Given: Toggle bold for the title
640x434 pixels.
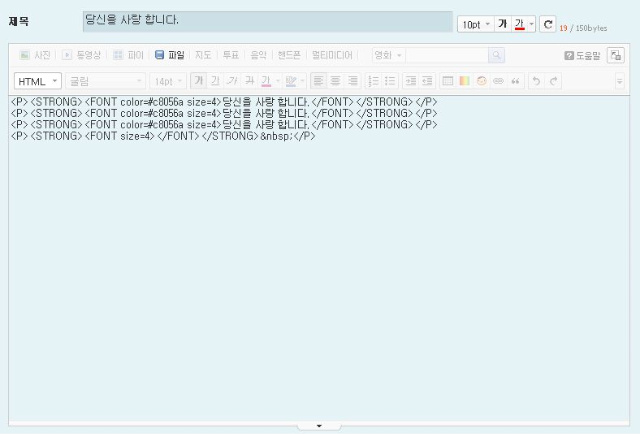Looking at the screenshot, I should coord(503,24).
